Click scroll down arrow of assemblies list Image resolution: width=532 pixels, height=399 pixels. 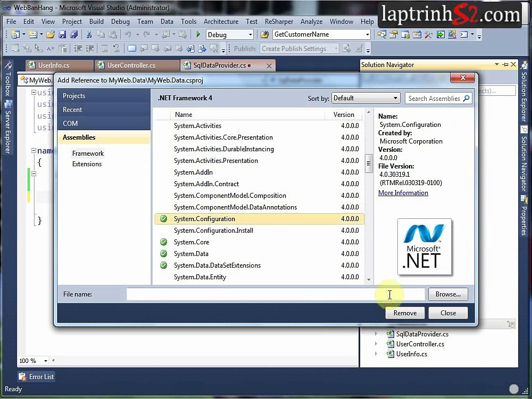click(369, 280)
